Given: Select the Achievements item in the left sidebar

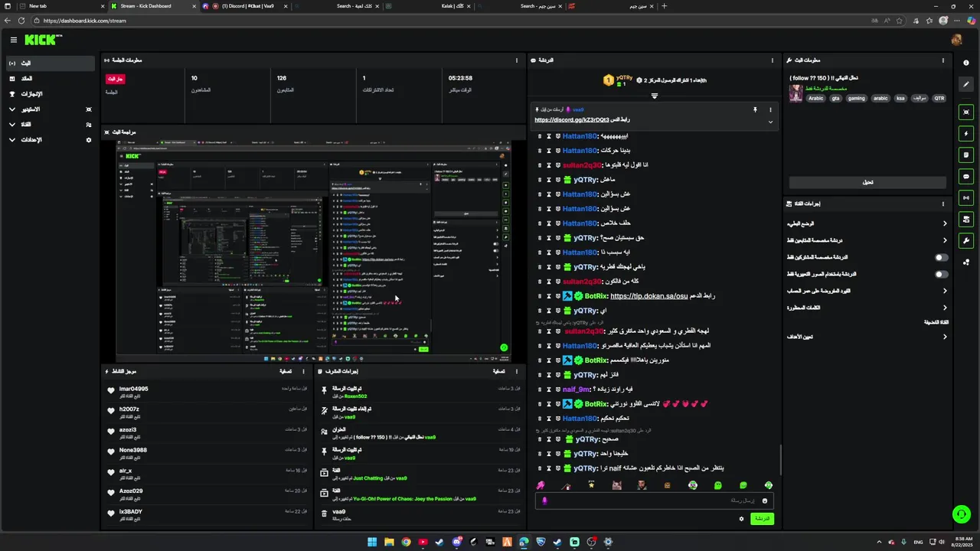Looking at the screenshot, I should tap(51, 94).
